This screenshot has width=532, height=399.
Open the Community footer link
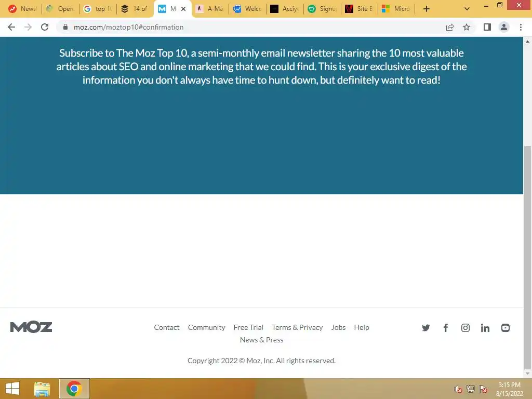click(x=207, y=327)
